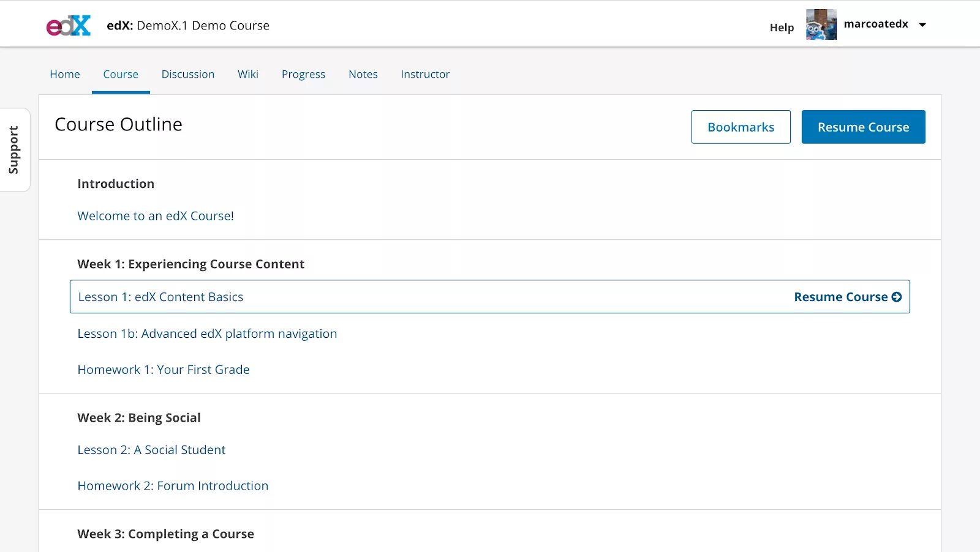This screenshot has width=980, height=552.
Task: Open the Notes tab
Action: (x=363, y=74)
